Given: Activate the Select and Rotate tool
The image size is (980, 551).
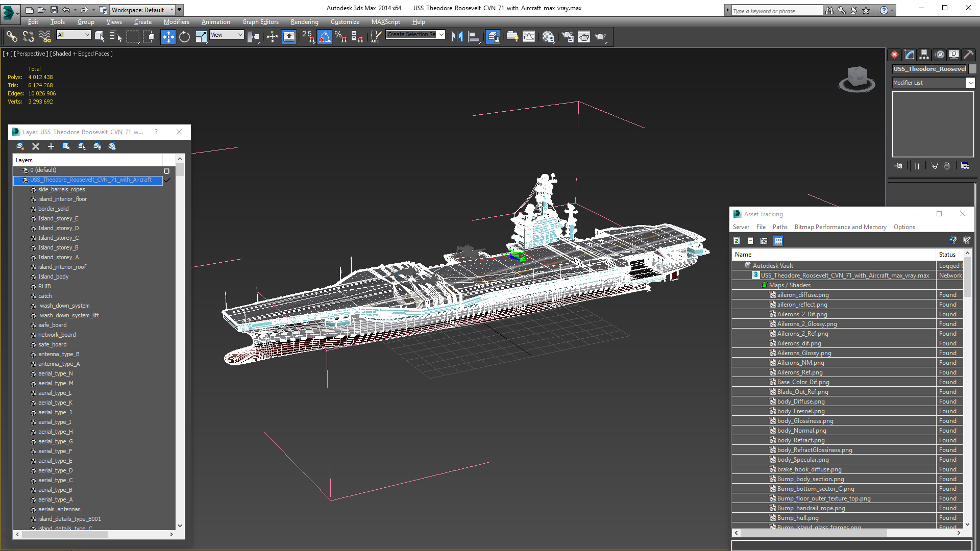Looking at the screenshot, I should point(184,37).
